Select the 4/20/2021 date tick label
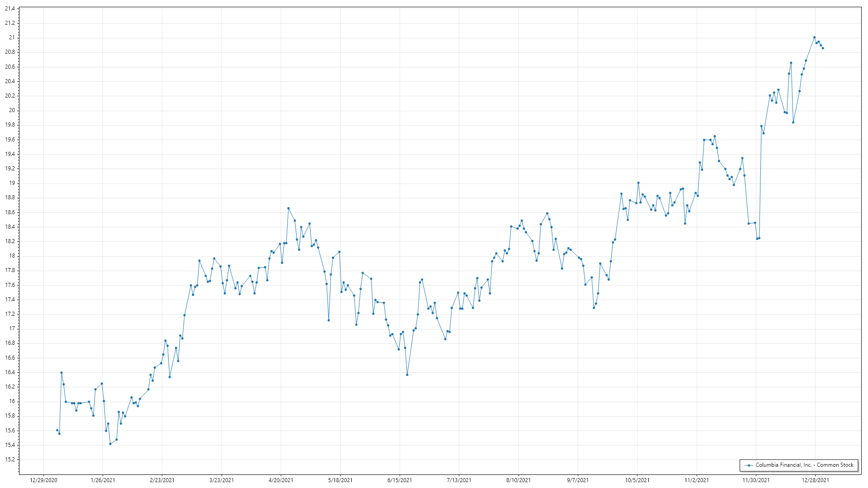The height and width of the screenshot is (488, 868). tap(281, 480)
